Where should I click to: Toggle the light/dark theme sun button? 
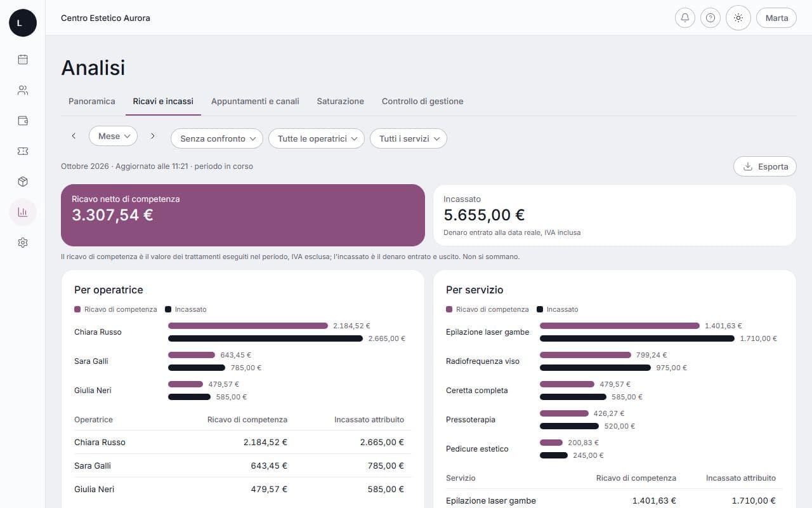738,18
